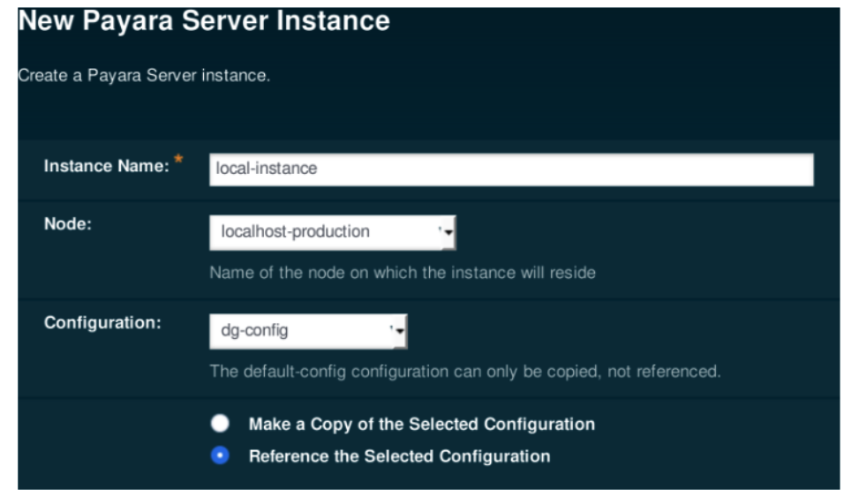
Task: Select the Reference the Selected Configuration radio button
Action: [220, 456]
